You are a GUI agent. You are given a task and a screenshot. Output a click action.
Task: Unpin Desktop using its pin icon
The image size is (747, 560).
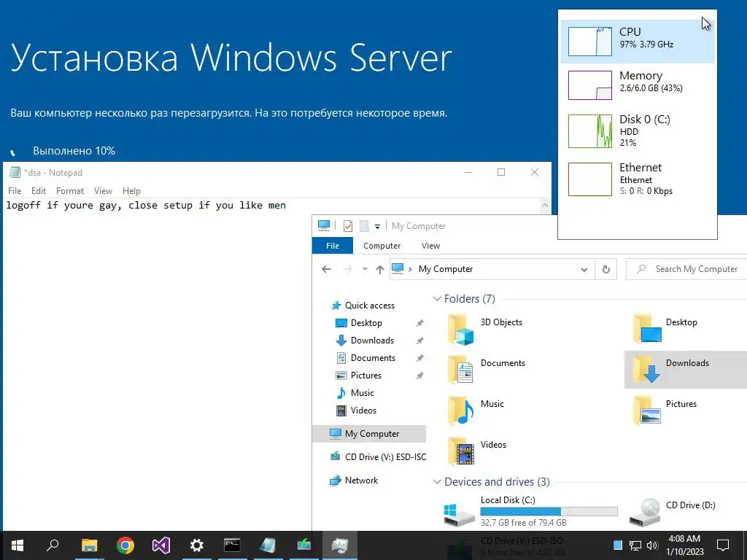(x=419, y=323)
